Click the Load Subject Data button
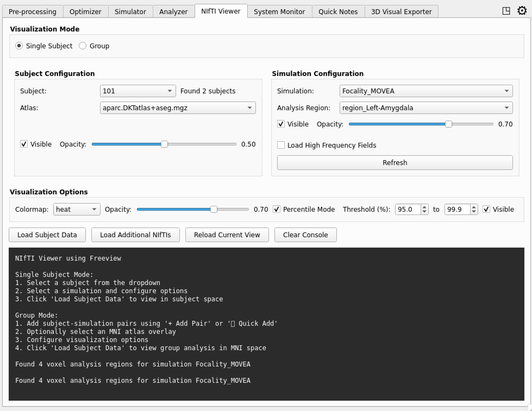The width and height of the screenshot is (532, 411). [x=47, y=235]
